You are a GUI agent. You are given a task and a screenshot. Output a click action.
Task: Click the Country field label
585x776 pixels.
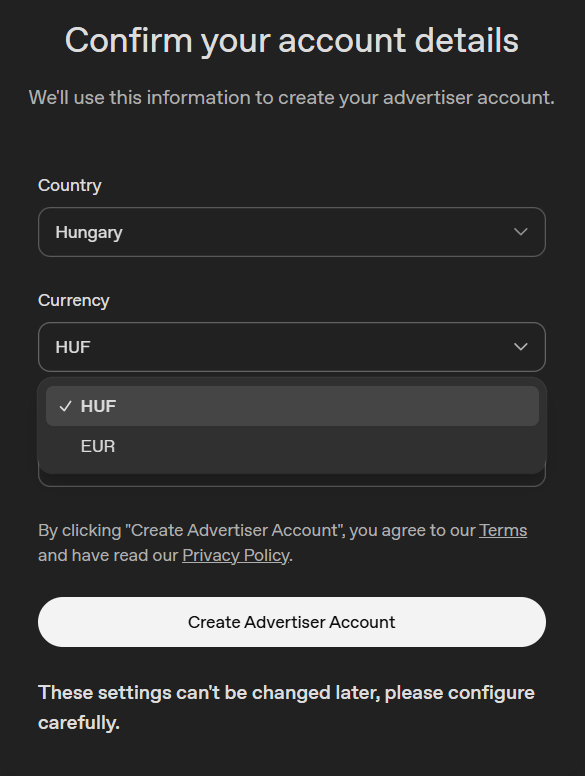pyautogui.click(x=70, y=186)
